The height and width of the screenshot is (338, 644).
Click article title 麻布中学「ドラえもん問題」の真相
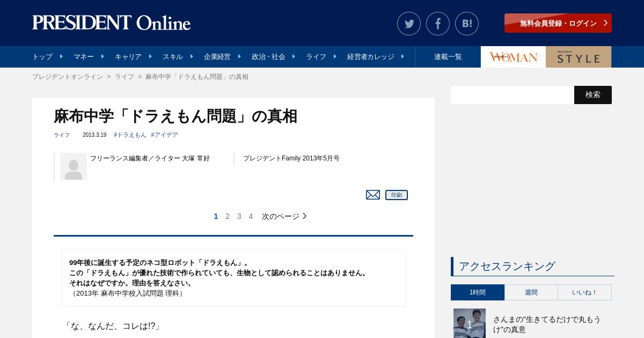coord(175,116)
